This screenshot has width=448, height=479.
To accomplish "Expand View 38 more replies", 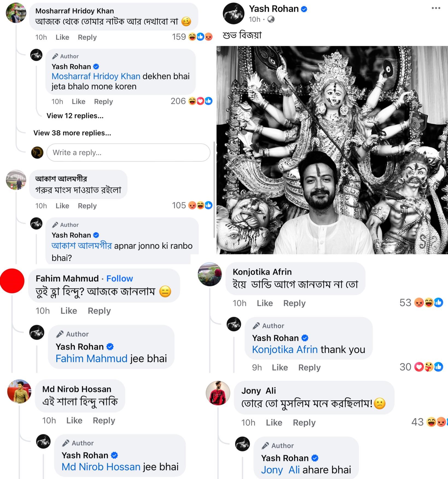I will (72, 133).
